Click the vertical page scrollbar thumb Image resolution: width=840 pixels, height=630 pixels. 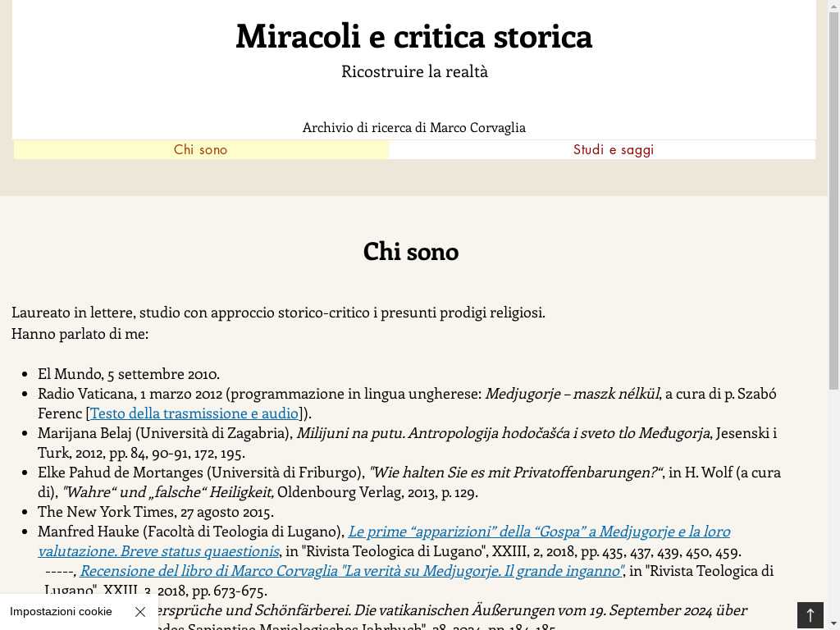(x=833, y=201)
